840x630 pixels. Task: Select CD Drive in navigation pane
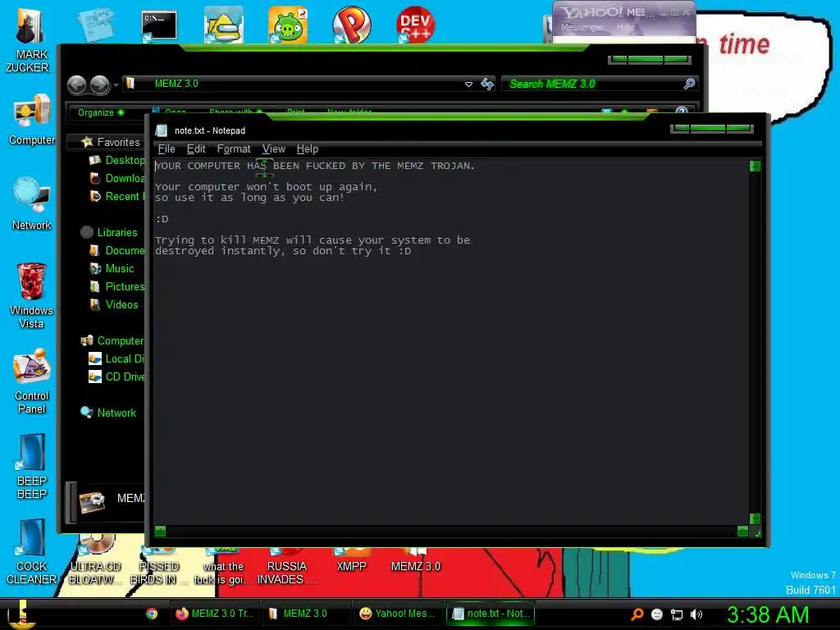coord(116,377)
